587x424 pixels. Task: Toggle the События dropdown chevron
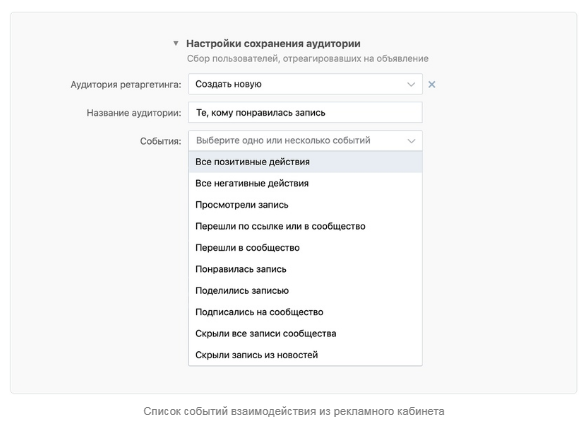click(411, 141)
